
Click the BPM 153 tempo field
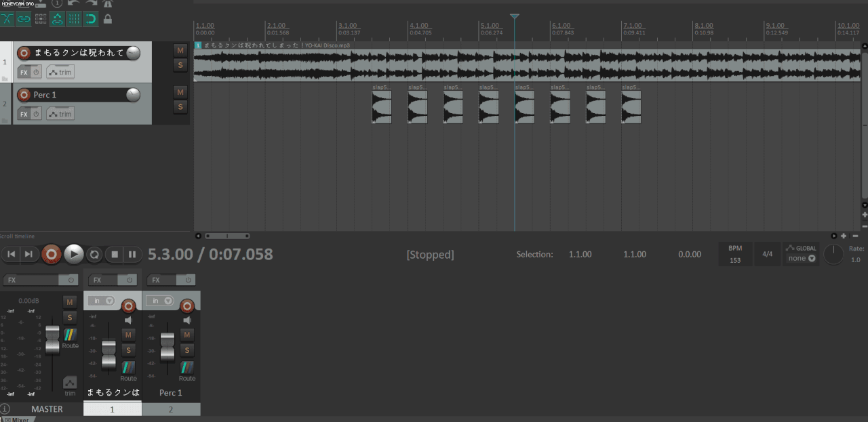[x=735, y=254]
